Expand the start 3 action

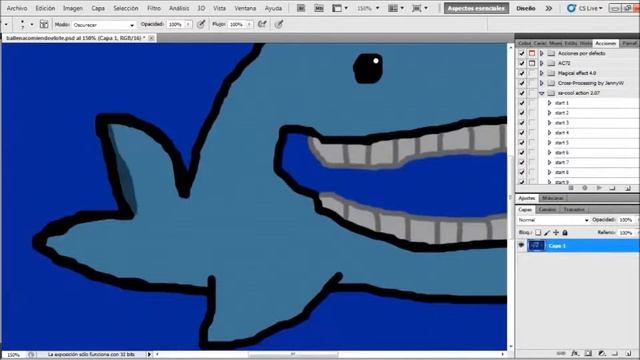549,123
